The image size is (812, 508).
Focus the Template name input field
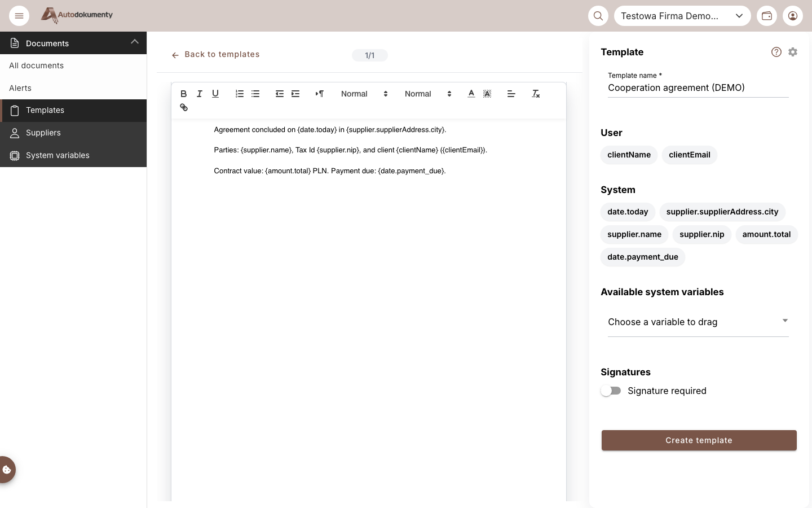point(698,88)
